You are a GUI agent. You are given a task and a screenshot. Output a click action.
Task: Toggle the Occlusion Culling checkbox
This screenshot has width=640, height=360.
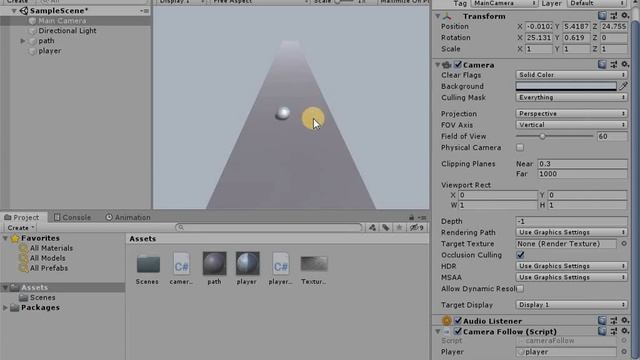tap(520, 255)
